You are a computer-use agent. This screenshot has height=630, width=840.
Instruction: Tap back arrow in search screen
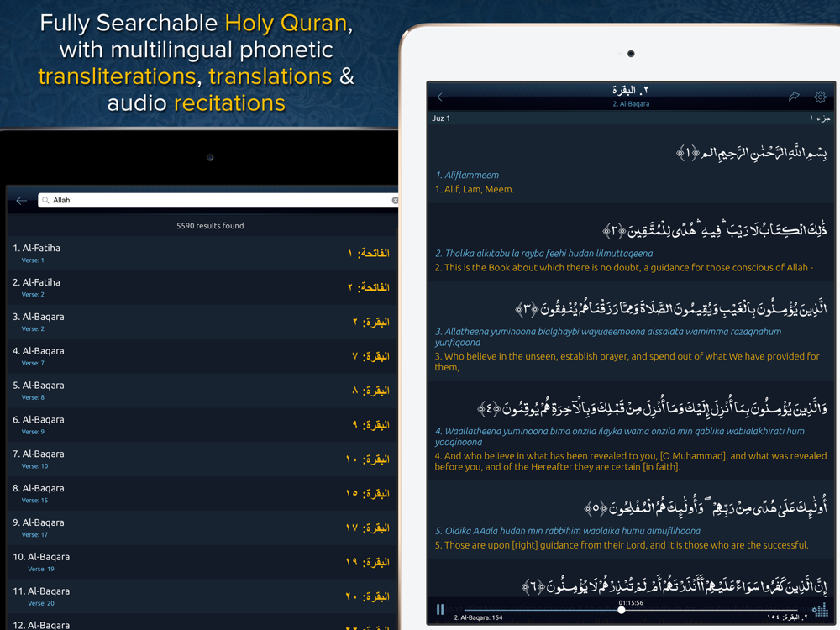click(x=22, y=201)
